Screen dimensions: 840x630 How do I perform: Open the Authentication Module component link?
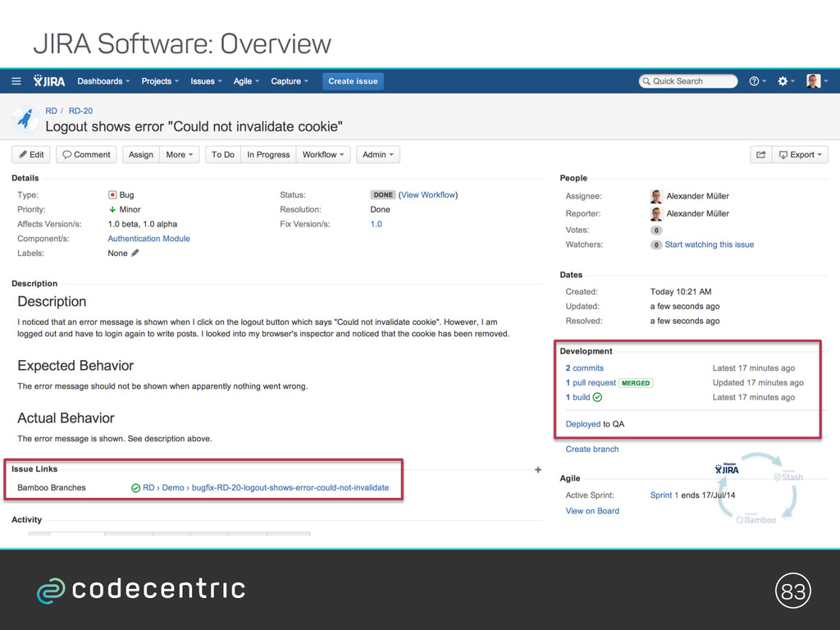(x=149, y=239)
